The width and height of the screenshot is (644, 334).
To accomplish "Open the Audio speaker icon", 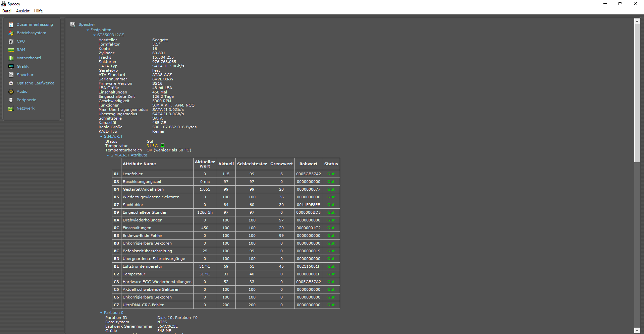I will click(x=11, y=92).
